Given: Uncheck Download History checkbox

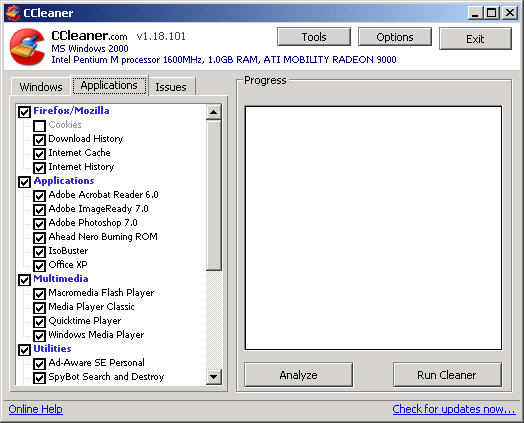Looking at the screenshot, I should [39, 140].
